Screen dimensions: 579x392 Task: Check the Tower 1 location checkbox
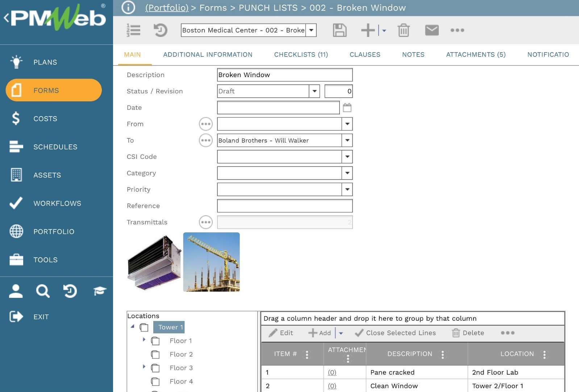[144, 328]
